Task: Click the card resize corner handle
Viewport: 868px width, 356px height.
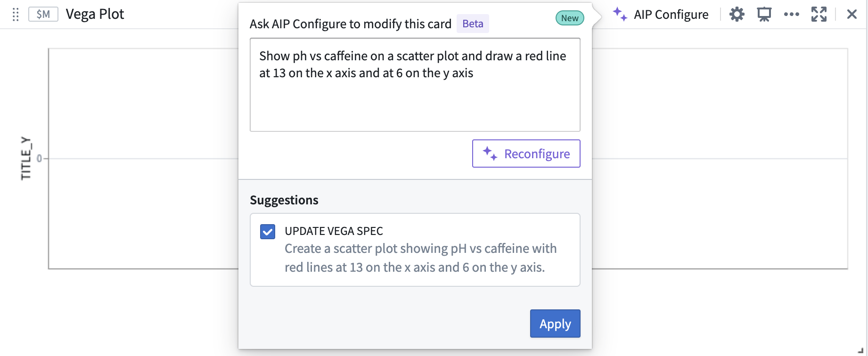Action: [860, 350]
